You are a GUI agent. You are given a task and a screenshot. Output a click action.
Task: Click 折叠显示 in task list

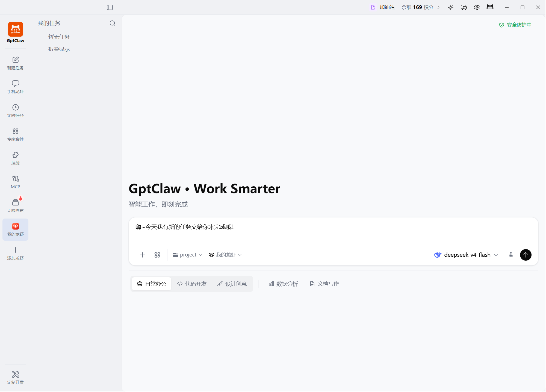[59, 49]
